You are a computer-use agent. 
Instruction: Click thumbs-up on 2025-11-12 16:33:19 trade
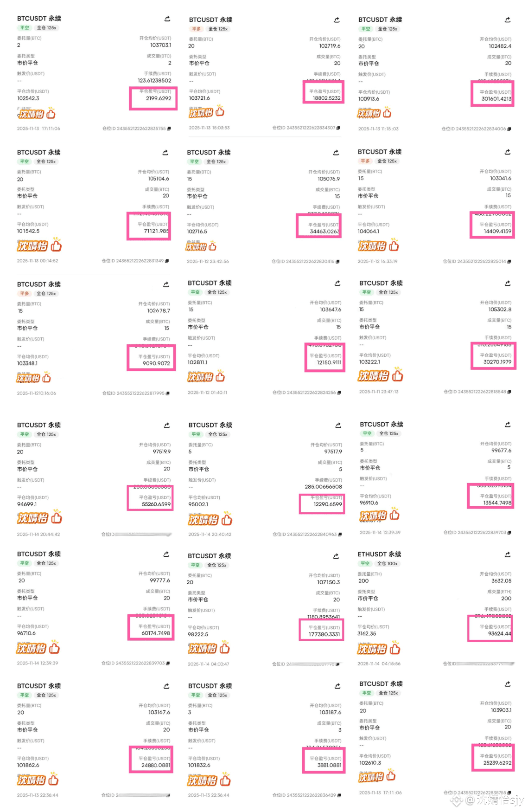coord(394,245)
